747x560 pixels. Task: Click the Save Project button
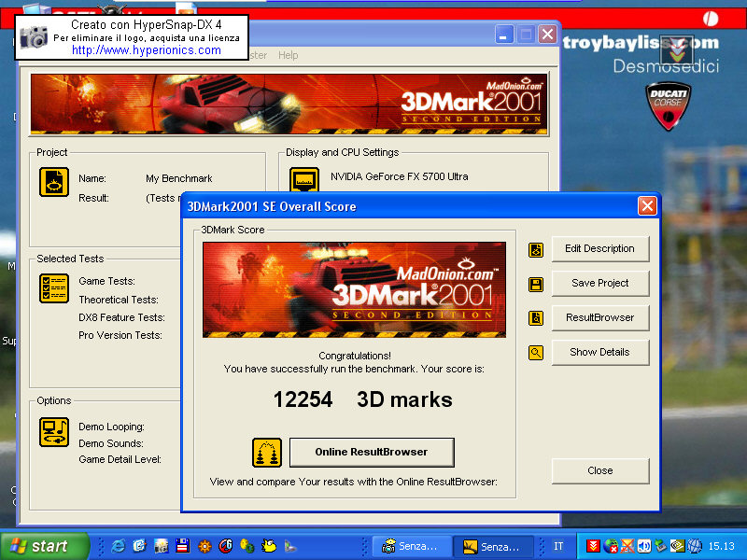pos(600,284)
